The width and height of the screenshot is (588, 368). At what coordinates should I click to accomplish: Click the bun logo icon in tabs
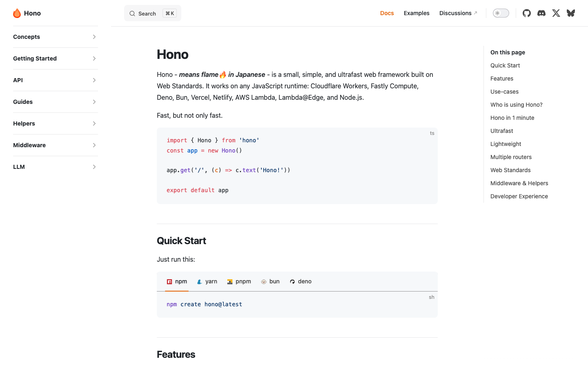click(x=264, y=281)
